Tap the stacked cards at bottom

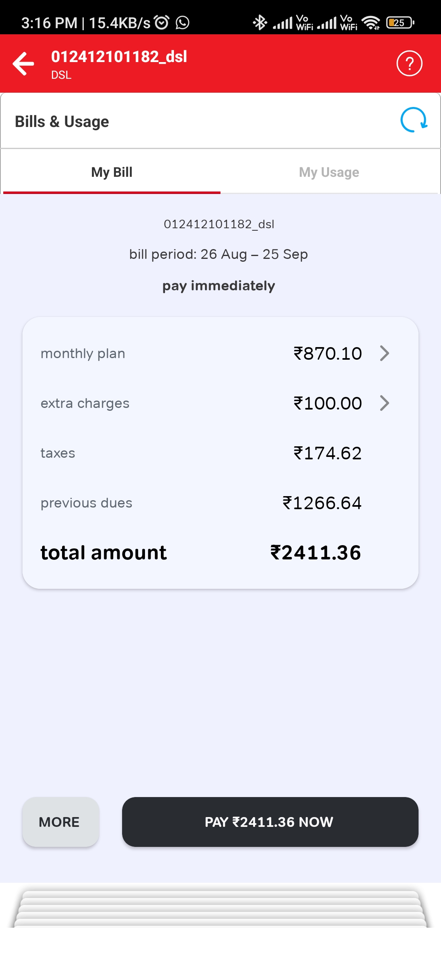click(x=220, y=909)
